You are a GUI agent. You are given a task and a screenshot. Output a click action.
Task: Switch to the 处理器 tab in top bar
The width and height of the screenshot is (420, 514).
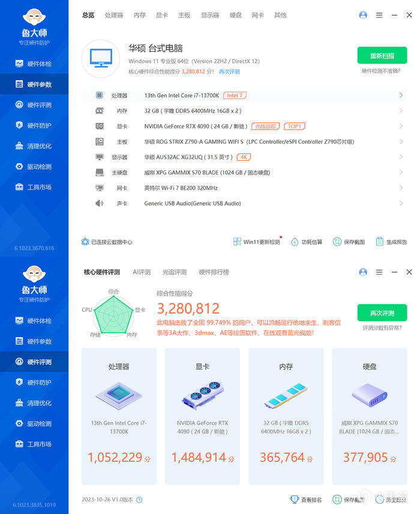pos(114,15)
